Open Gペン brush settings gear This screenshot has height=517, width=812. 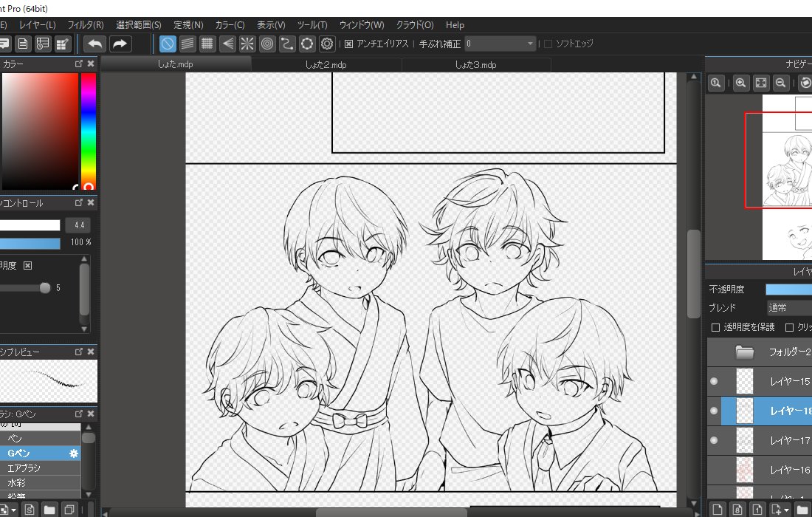[x=74, y=453]
